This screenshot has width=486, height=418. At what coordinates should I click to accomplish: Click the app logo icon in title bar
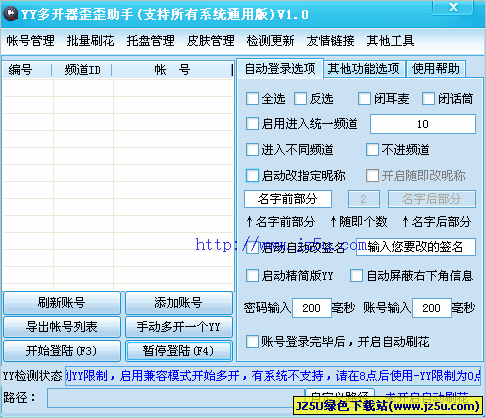coord(11,14)
